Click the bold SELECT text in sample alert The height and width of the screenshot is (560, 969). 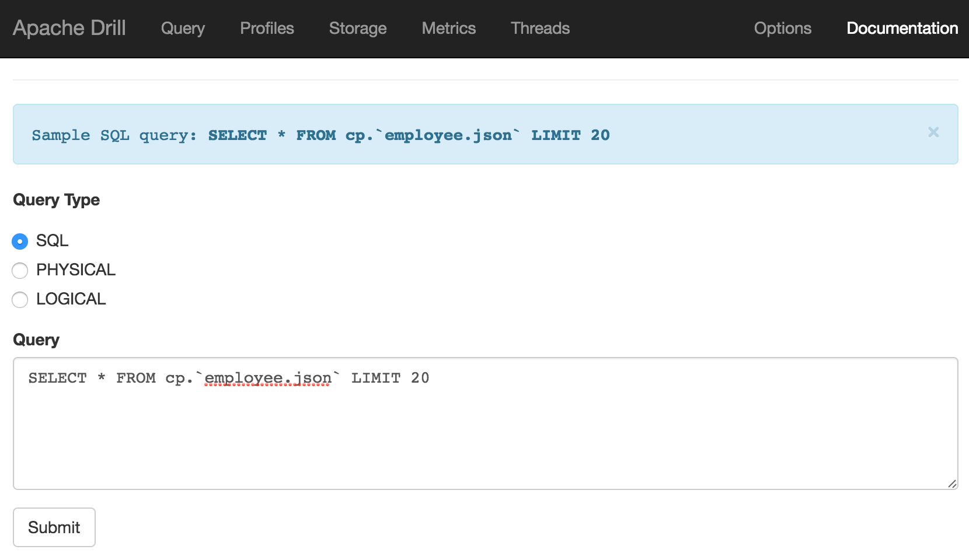(237, 135)
